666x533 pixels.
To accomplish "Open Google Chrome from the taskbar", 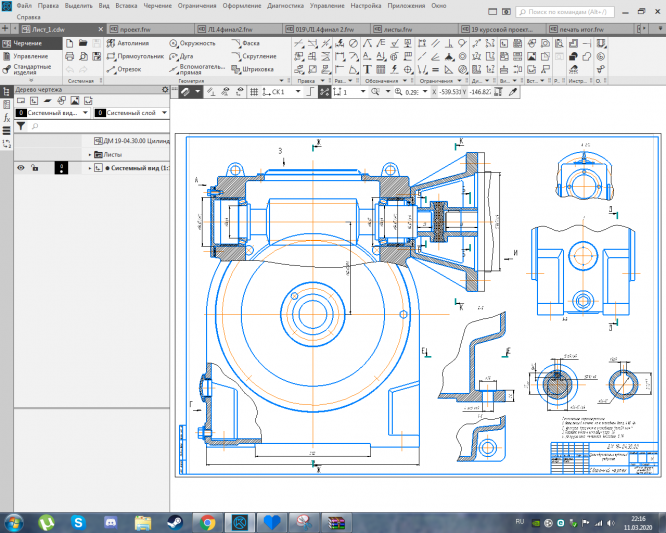I will 207,521.
